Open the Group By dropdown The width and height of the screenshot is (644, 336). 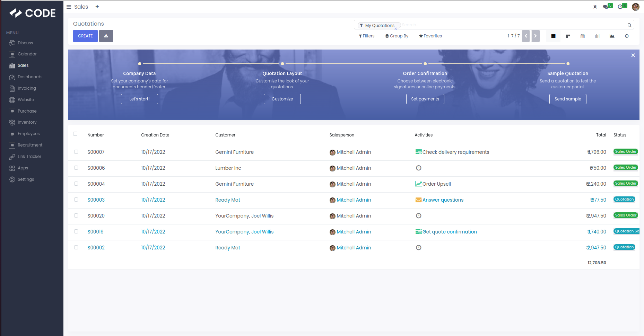point(397,36)
